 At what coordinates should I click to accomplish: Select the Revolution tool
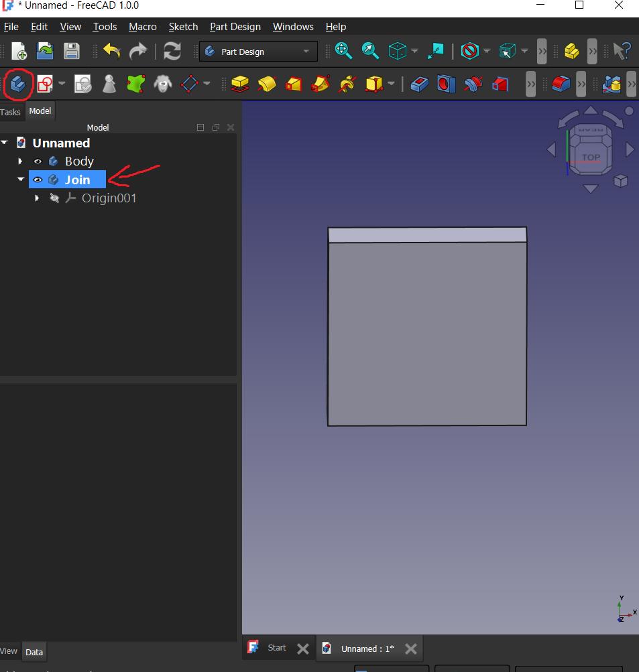tap(267, 84)
